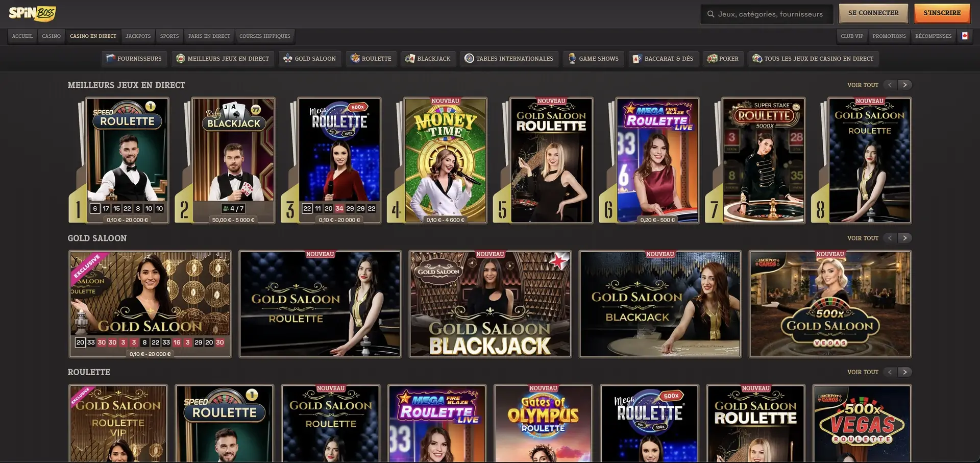
Task: Click the Fournisseurs category icon
Action: coord(111,59)
